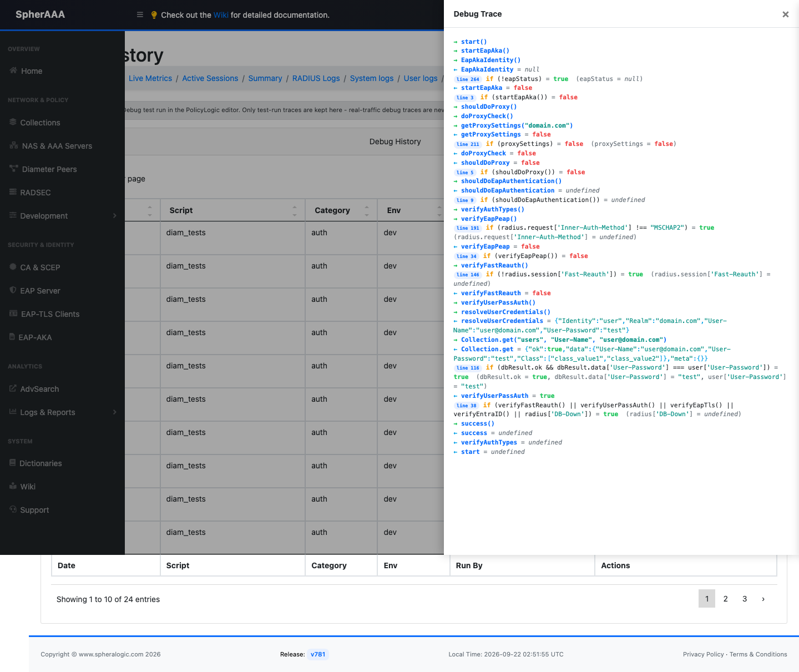Open the RADIUS Logs tab

pyautogui.click(x=316, y=78)
